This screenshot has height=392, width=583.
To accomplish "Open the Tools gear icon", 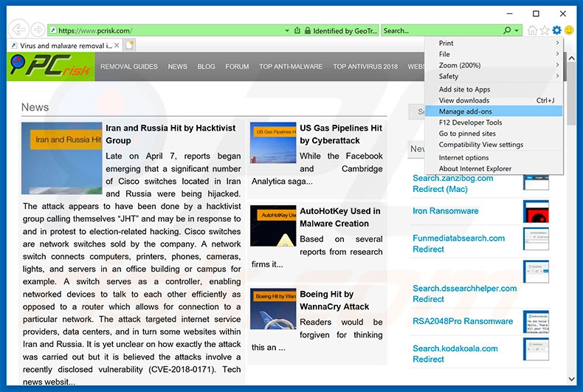I will click(x=557, y=30).
